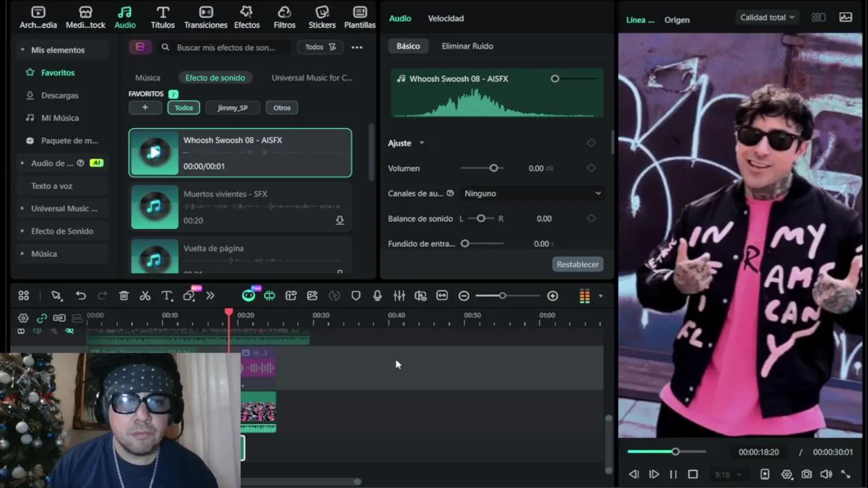Open Mi Música in the sidebar
Screen dimensions: 868x488
[60, 118]
